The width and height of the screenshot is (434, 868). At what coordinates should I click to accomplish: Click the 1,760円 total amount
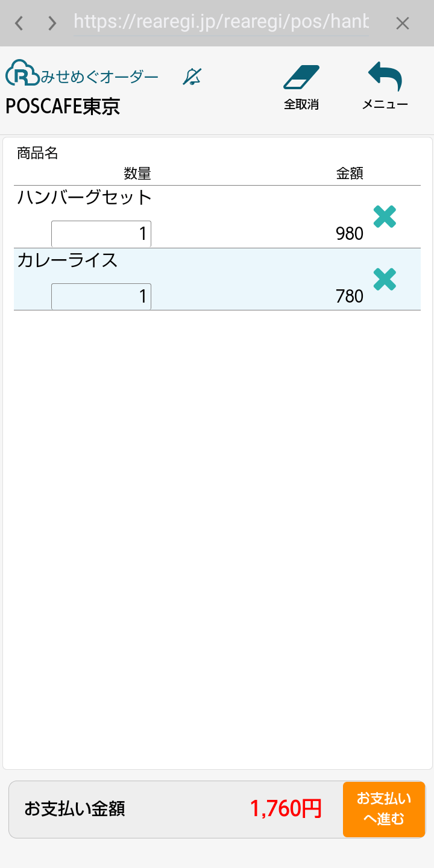(286, 809)
